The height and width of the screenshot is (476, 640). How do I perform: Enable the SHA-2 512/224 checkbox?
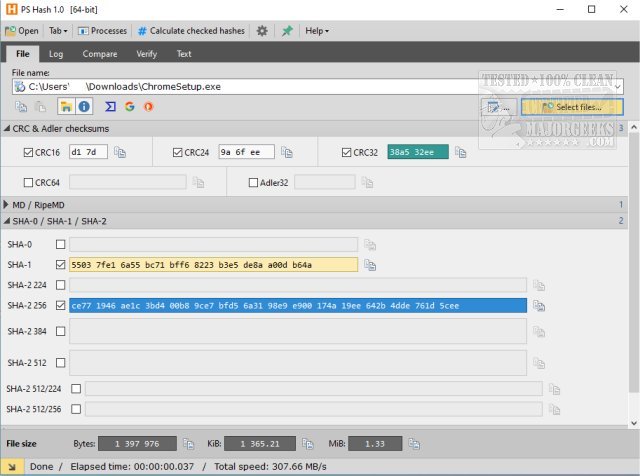point(76,389)
